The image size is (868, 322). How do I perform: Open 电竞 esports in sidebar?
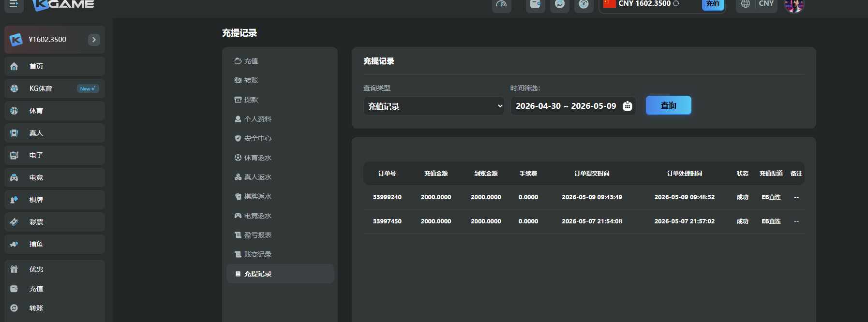(55, 177)
